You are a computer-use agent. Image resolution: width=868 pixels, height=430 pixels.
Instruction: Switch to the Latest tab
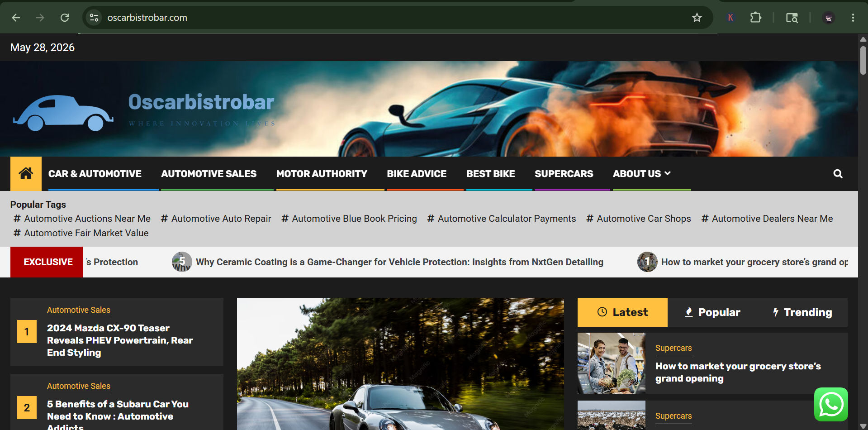click(622, 312)
